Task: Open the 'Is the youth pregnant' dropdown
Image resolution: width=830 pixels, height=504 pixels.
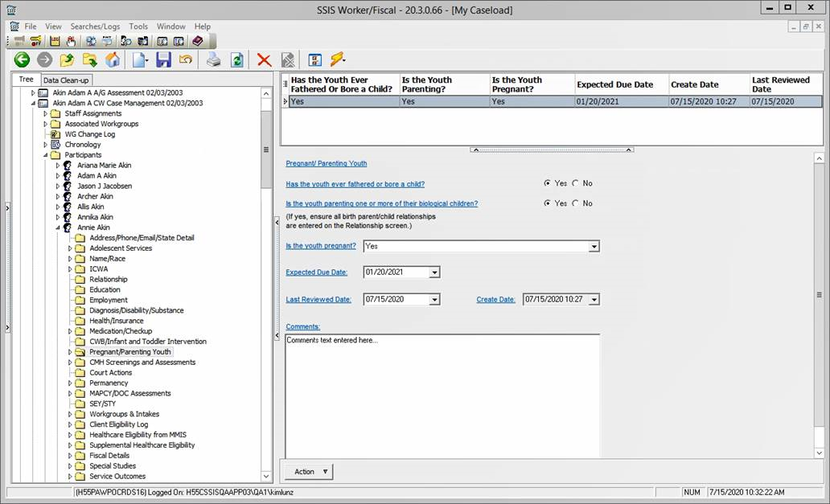Action: click(x=594, y=247)
